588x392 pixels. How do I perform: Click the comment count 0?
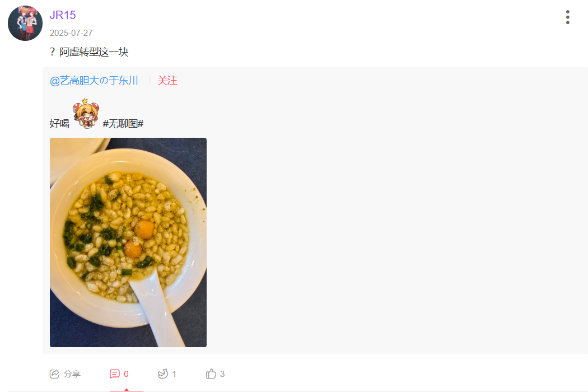[126, 374]
